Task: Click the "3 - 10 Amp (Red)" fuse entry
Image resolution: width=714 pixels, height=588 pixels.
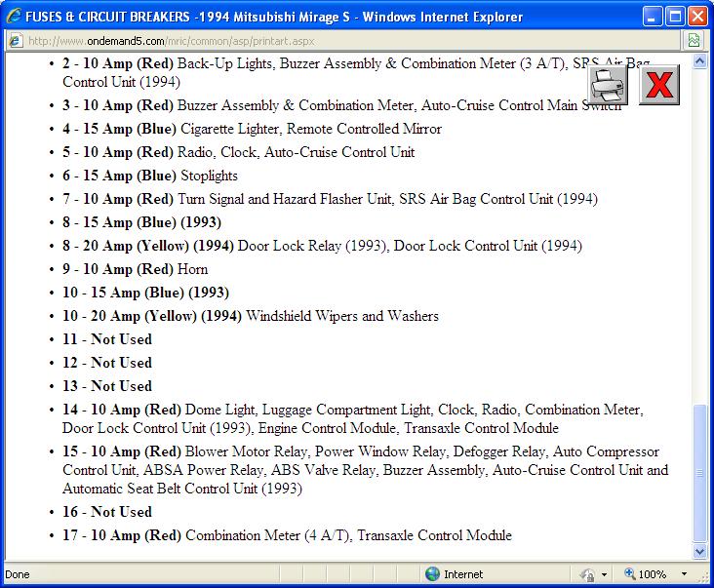Action: [341, 105]
